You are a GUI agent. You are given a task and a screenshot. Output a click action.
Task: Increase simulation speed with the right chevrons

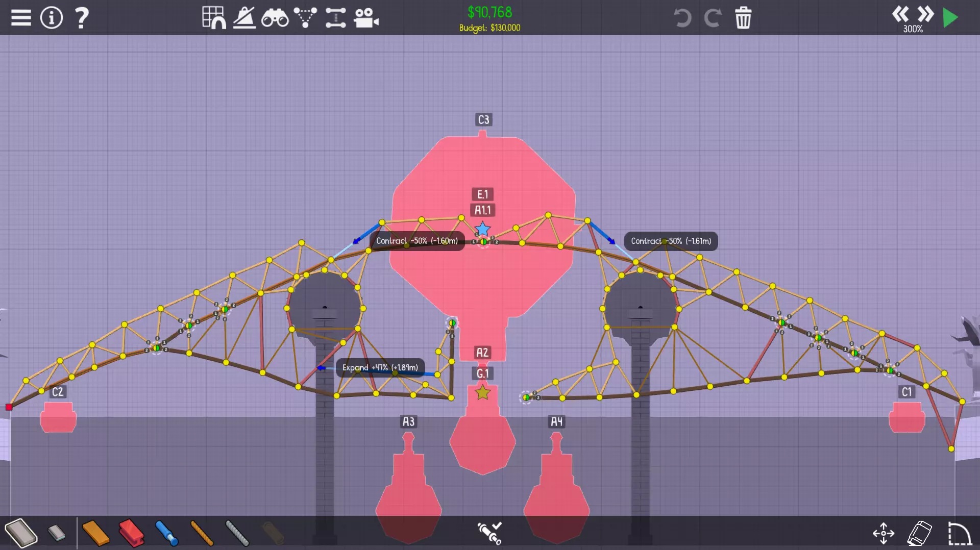coord(925,14)
